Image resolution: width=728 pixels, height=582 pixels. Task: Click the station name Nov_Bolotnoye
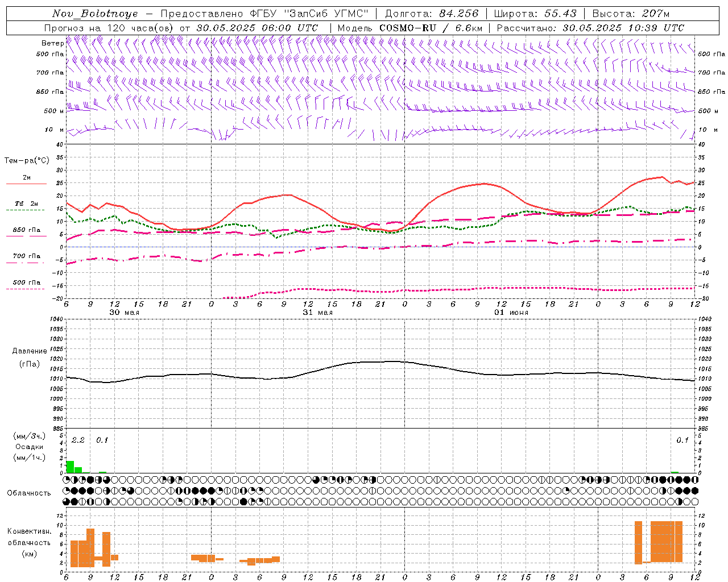pos(95,14)
